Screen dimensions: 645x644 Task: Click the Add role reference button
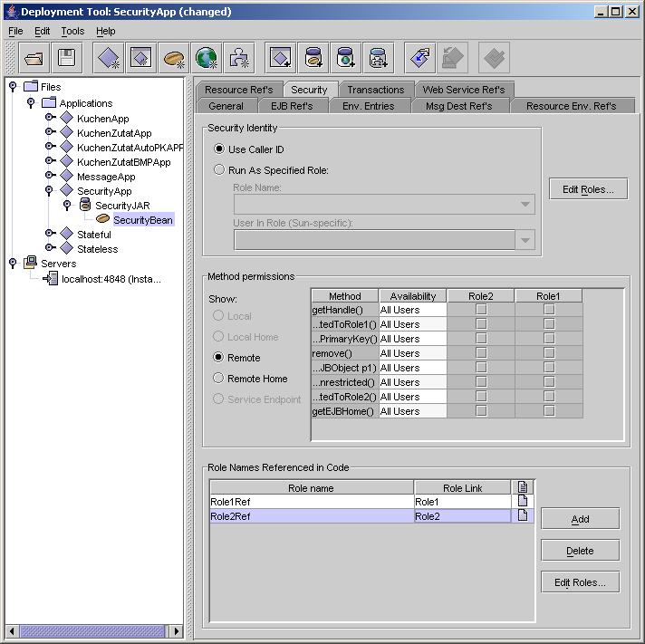(x=580, y=519)
